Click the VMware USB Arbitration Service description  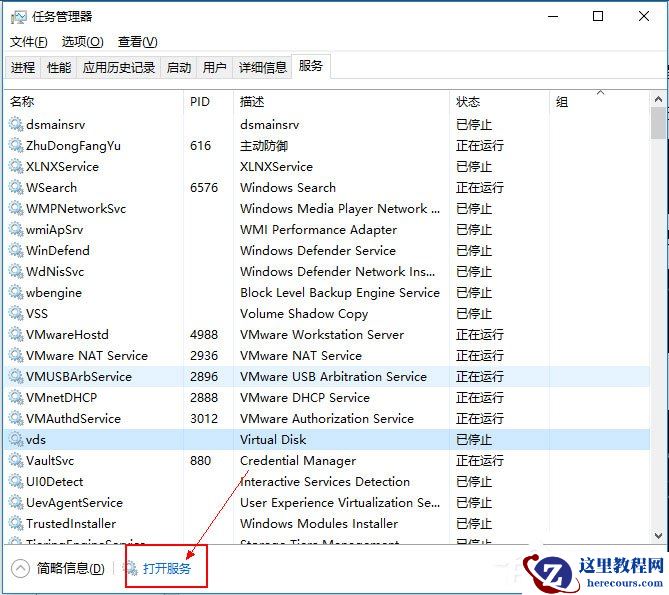333,376
